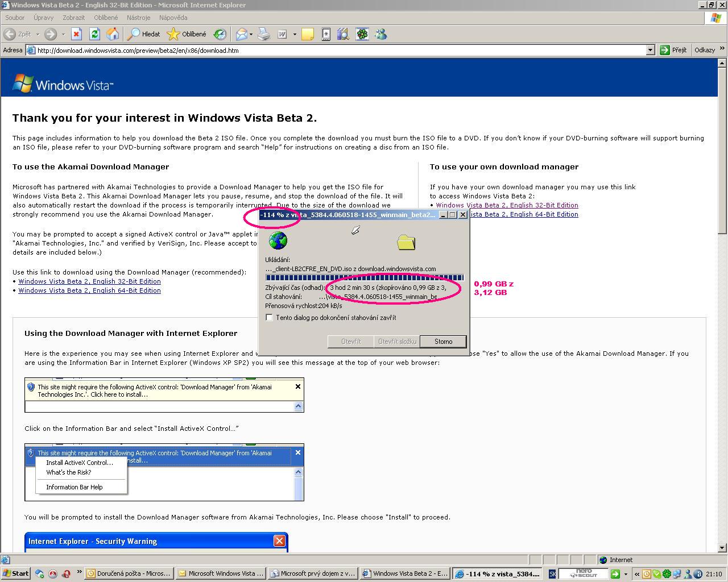Click the download progress bar
Image resolution: width=728 pixels, height=582 pixels.
pos(364,278)
